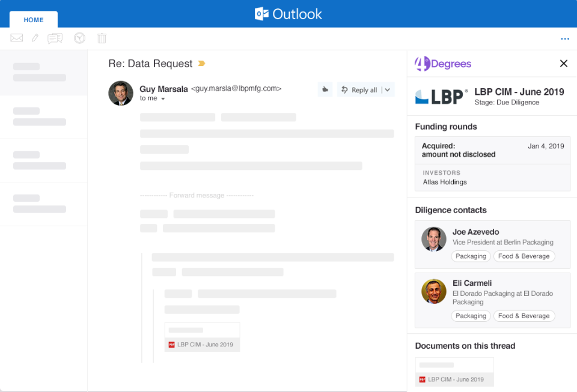
Task: Click Joe Azevedo's avatar photo
Action: (434, 239)
